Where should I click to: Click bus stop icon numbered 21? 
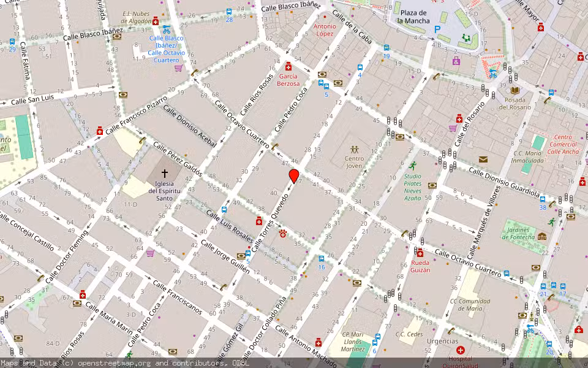(x=543, y=286)
